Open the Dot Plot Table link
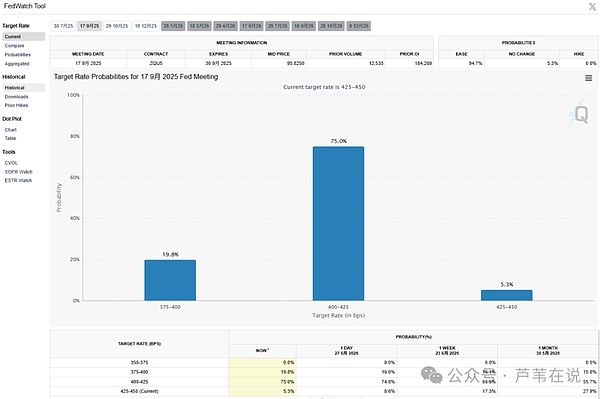 [x=10, y=138]
